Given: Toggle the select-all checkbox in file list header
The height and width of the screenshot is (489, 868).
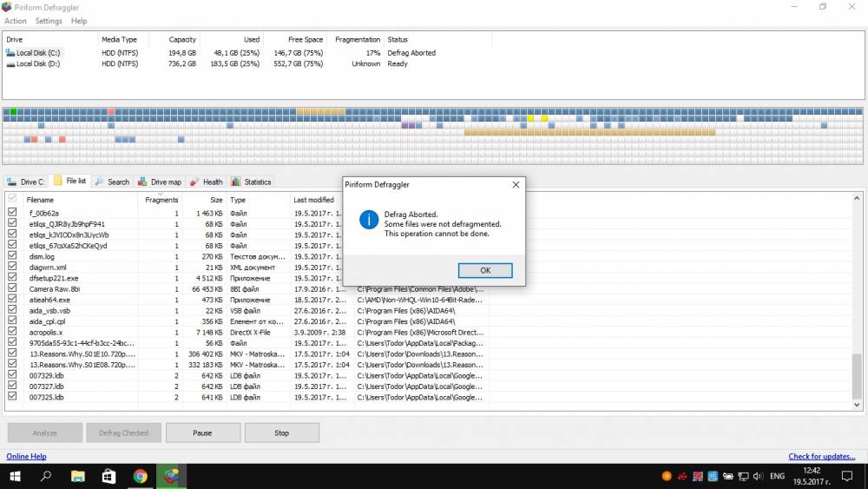Looking at the screenshot, I should pyautogui.click(x=12, y=198).
